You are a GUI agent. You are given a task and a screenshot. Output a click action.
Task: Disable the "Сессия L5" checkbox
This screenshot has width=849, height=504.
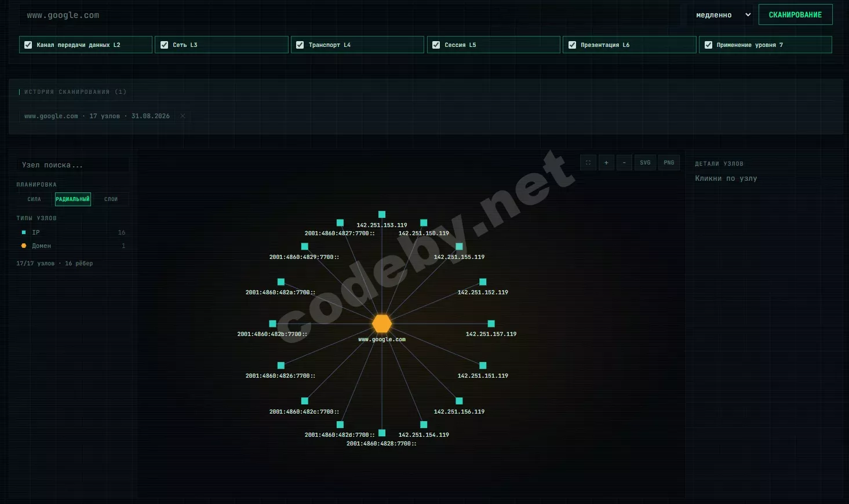tap(436, 45)
